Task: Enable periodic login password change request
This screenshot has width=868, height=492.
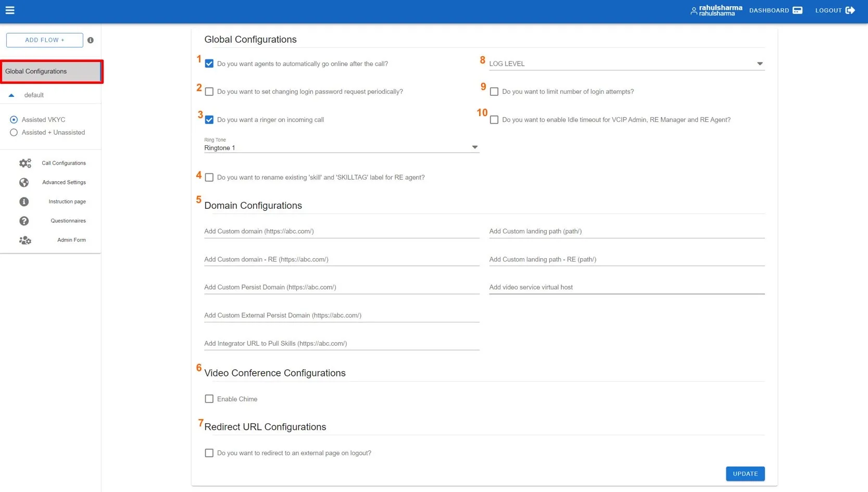Action: pos(209,92)
